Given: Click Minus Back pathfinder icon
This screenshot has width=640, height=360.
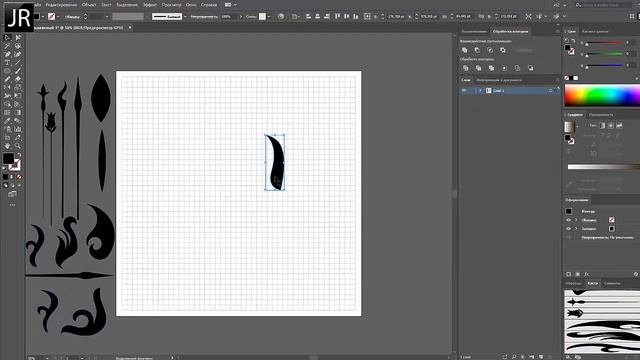Looking at the screenshot, I should [x=530, y=68].
